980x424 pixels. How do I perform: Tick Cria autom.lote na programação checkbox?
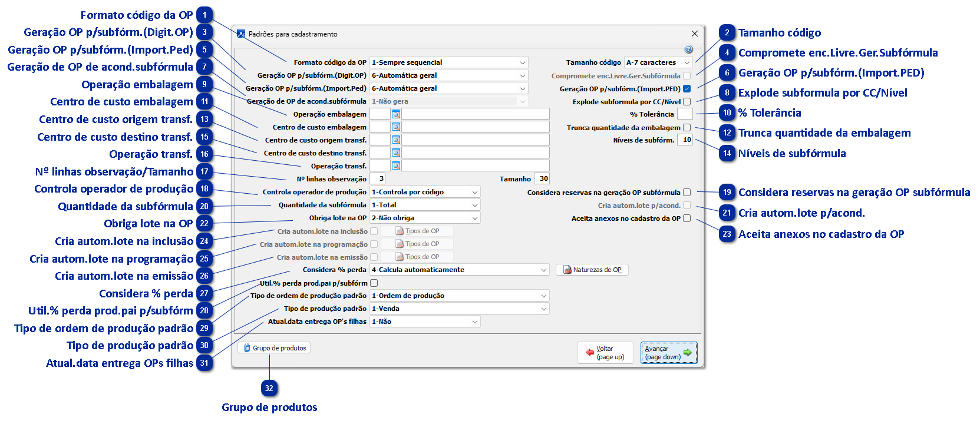click(374, 244)
